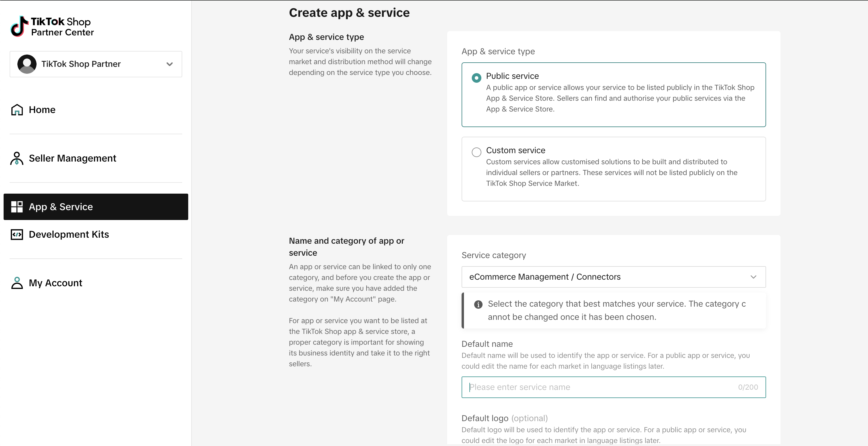Click the Public service title text
The height and width of the screenshot is (446, 868).
pos(512,76)
